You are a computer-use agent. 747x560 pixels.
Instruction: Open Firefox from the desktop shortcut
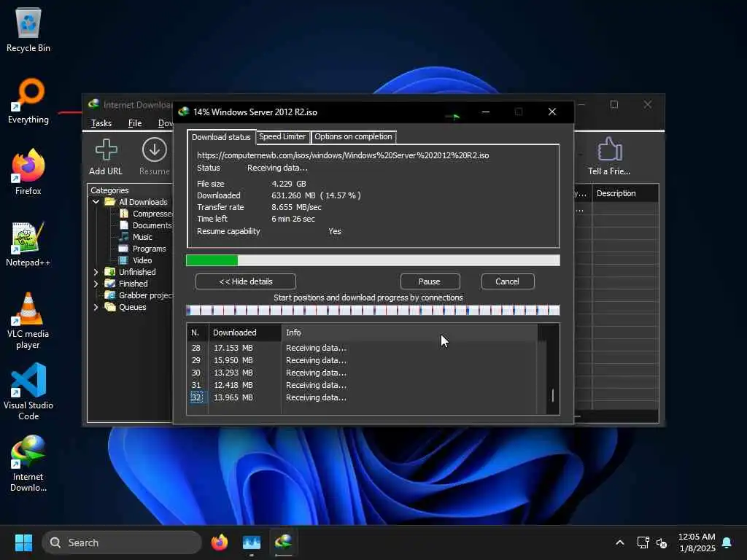[28, 172]
